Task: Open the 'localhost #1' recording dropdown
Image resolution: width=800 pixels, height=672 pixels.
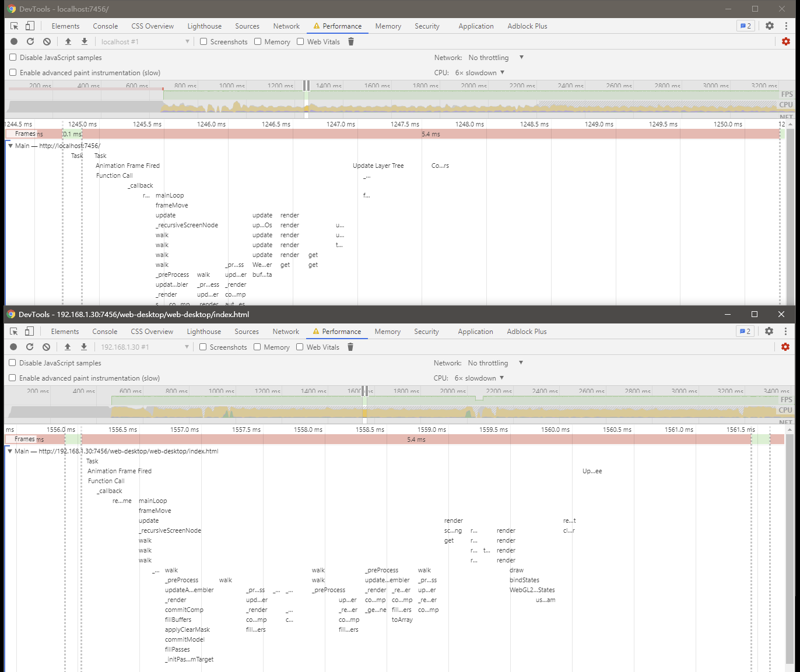Action: click(145, 41)
